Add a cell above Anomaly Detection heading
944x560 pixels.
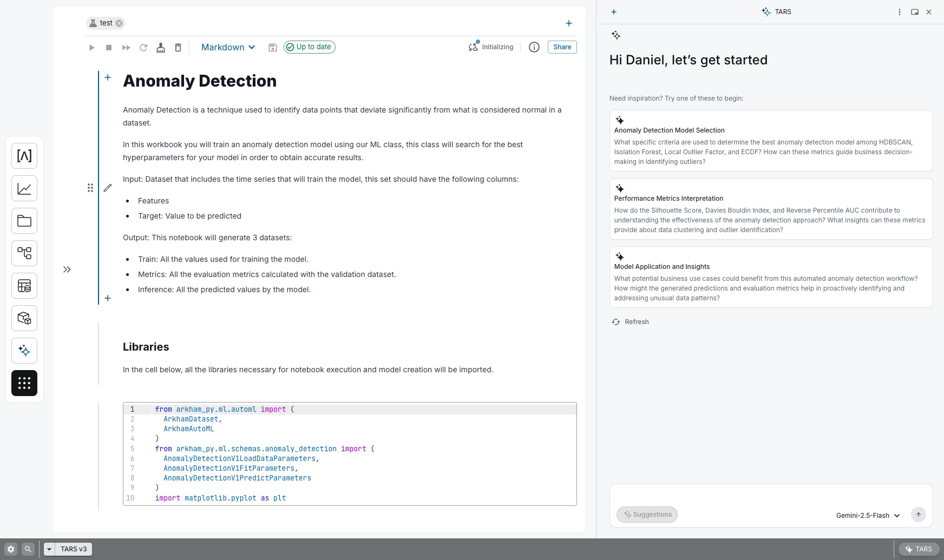[108, 77]
